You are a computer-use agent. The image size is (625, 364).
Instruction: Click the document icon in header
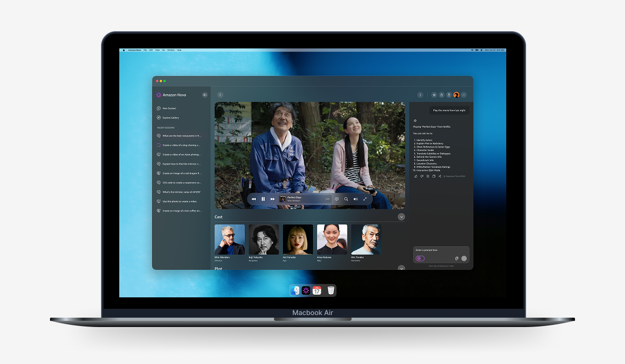(449, 95)
